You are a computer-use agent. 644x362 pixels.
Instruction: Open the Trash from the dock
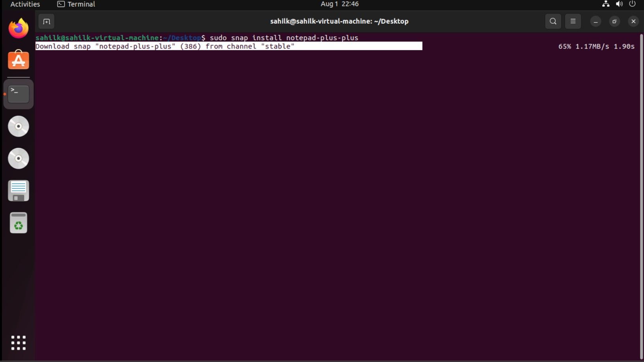[x=19, y=223]
